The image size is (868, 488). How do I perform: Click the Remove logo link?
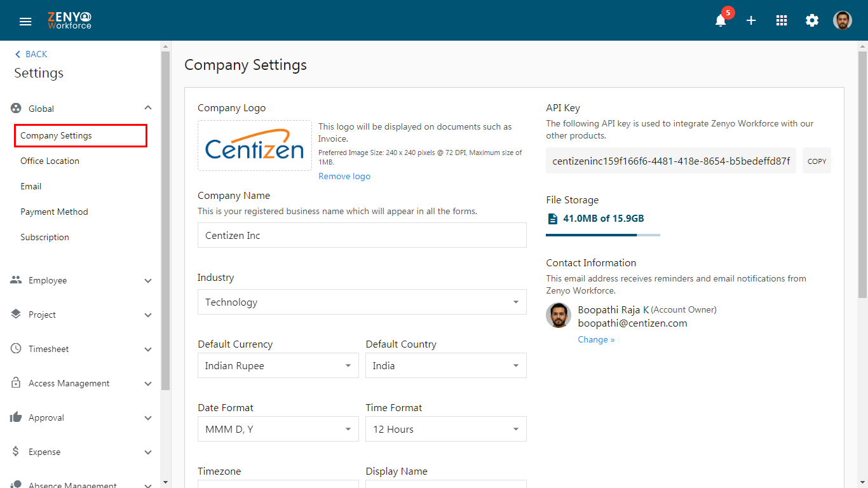coord(344,176)
